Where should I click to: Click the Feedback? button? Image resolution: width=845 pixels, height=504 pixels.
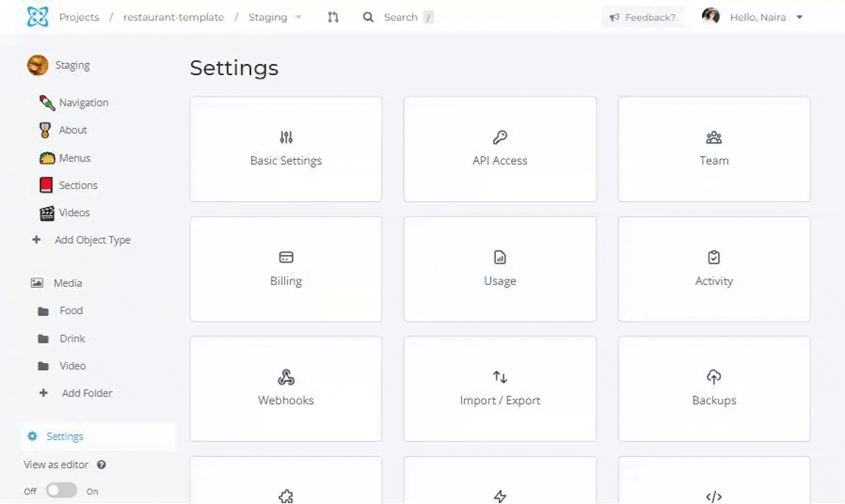pos(643,17)
